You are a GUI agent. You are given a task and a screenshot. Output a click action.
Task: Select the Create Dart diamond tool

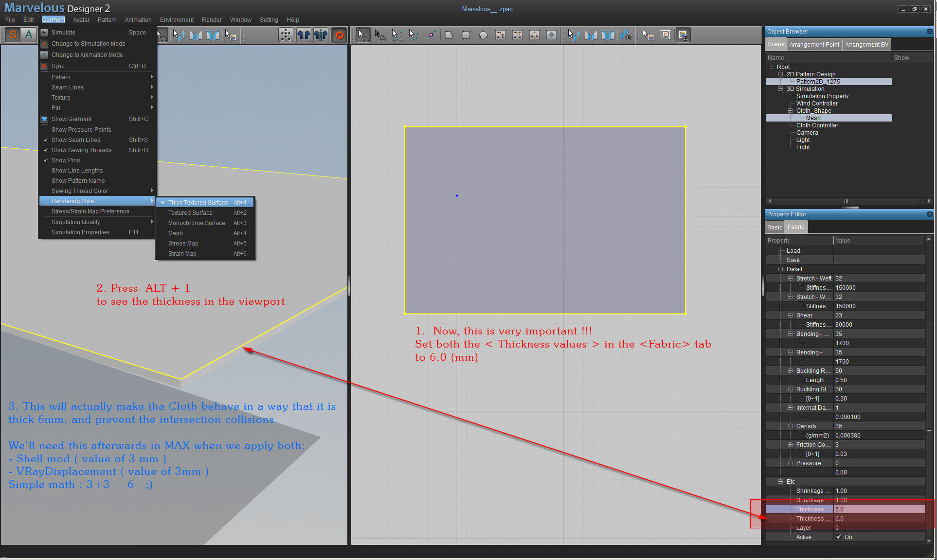[552, 35]
